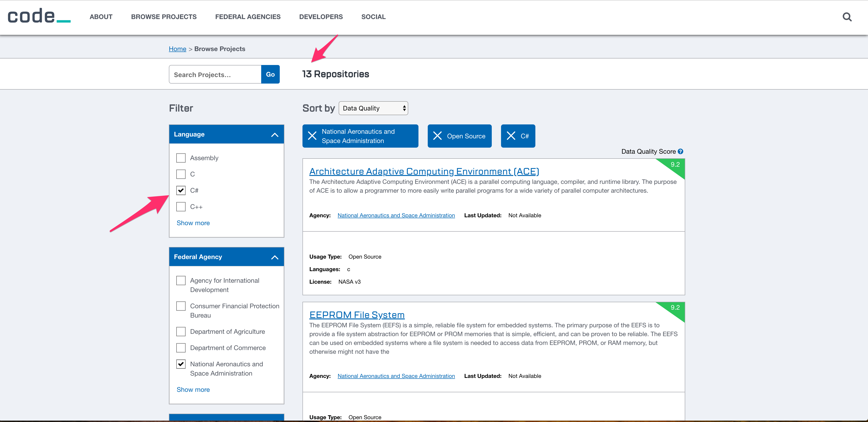Remove the Open Source filter chip

437,136
